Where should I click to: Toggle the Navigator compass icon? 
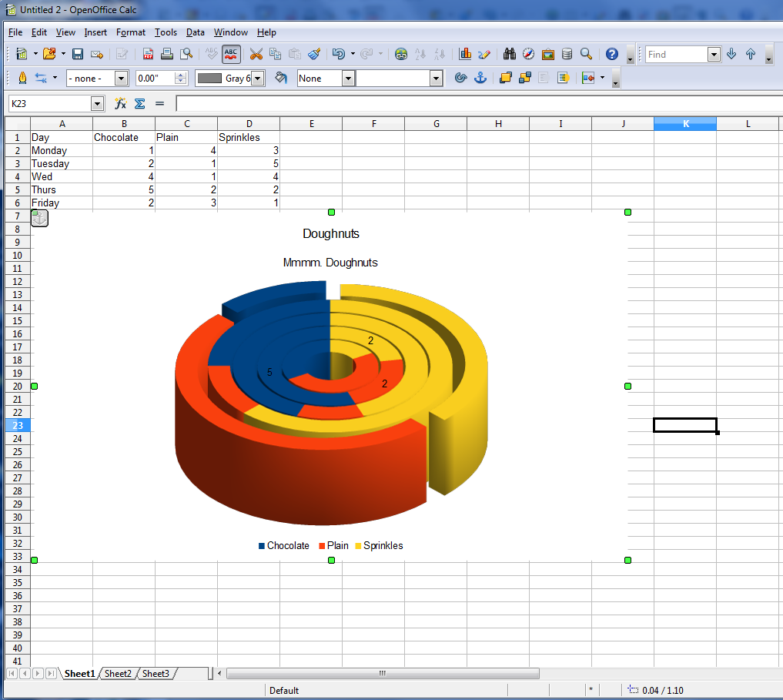click(528, 54)
